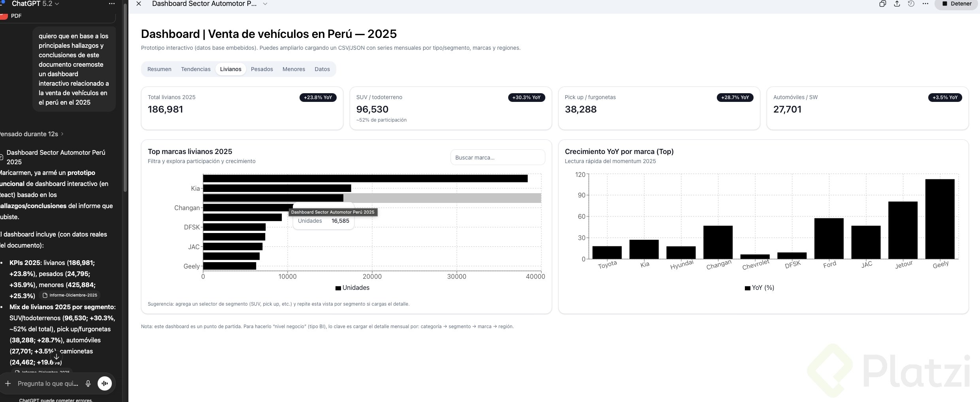This screenshot has width=980, height=402.
Task: Click the plus attach icon
Action: 8,383
